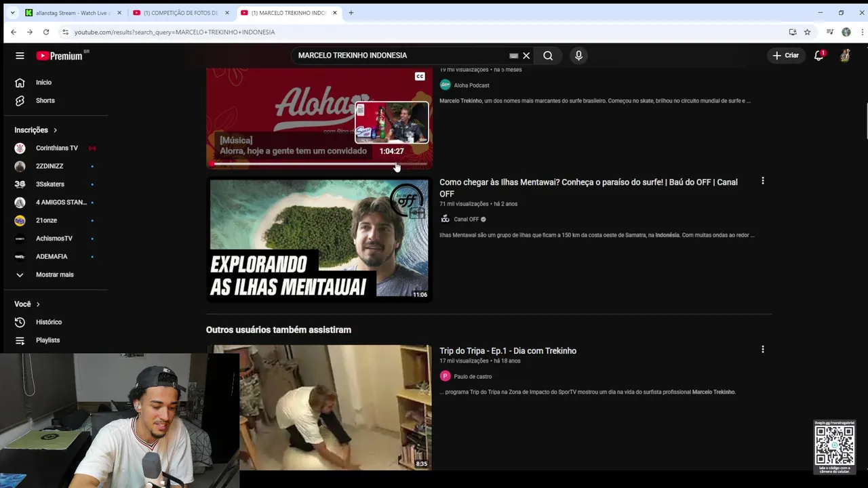Click the Paulo de castro channel avatar
868x488 pixels.
(x=445, y=376)
